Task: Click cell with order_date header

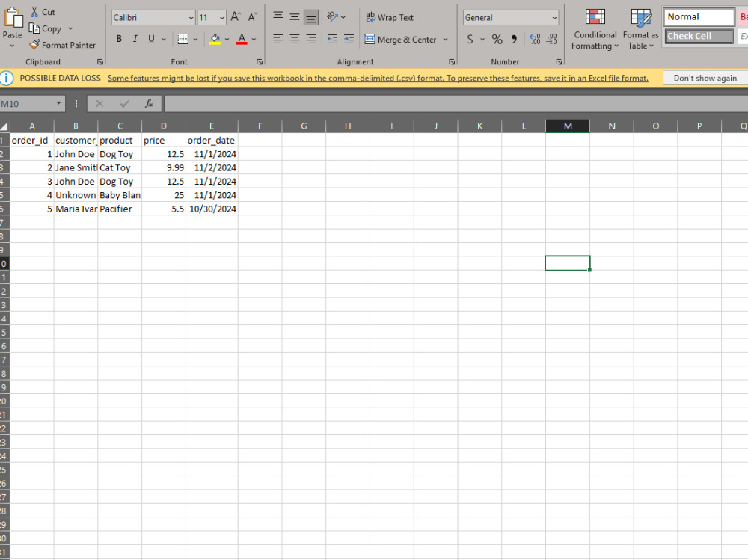Action: click(x=212, y=141)
